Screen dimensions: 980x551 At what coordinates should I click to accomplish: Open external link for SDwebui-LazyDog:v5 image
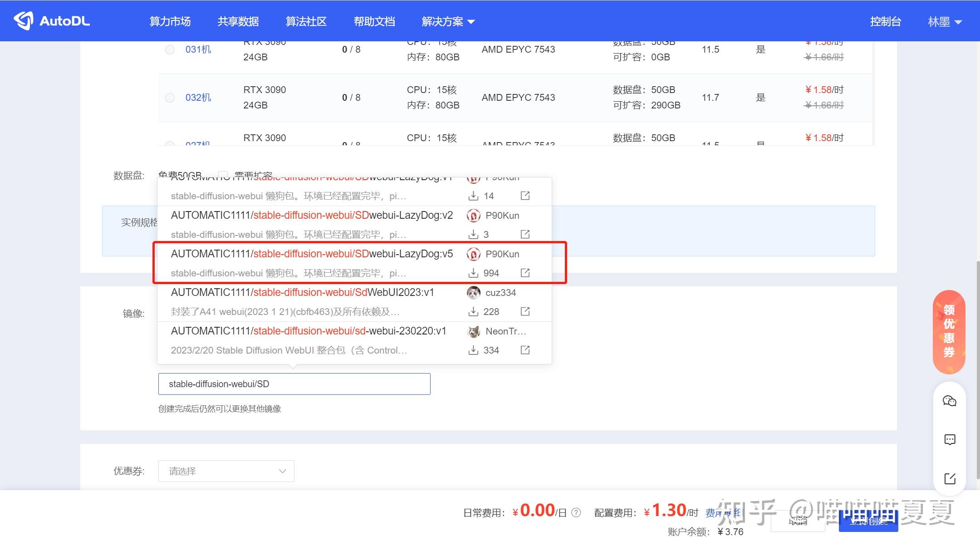point(525,273)
